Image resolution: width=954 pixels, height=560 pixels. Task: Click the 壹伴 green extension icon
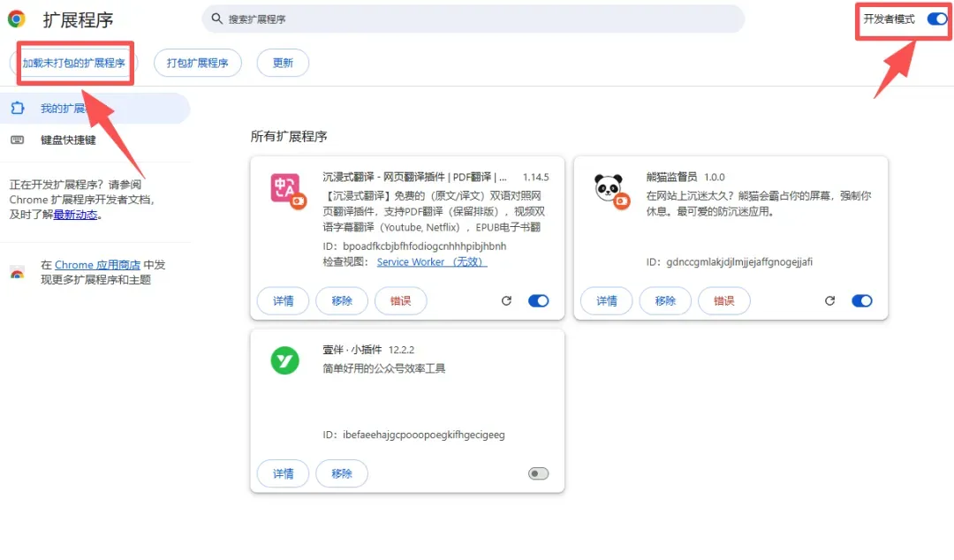pyautogui.click(x=284, y=360)
